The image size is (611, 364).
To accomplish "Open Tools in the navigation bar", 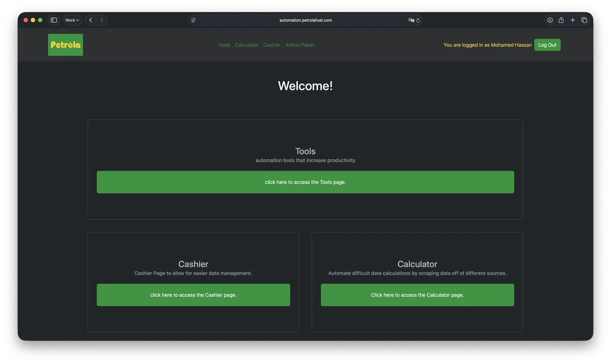I will pyautogui.click(x=224, y=45).
